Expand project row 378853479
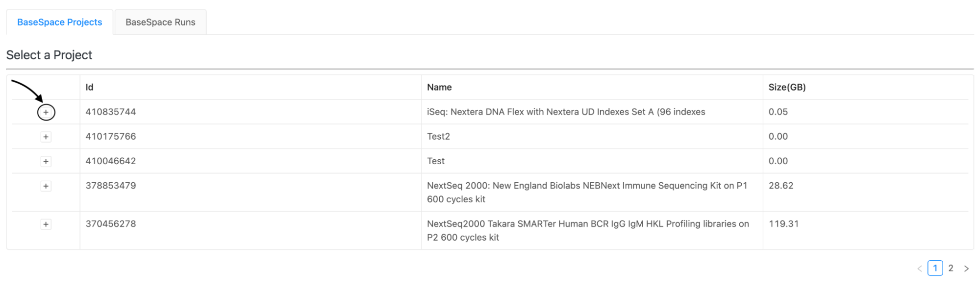980x293 pixels. (46, 186)
